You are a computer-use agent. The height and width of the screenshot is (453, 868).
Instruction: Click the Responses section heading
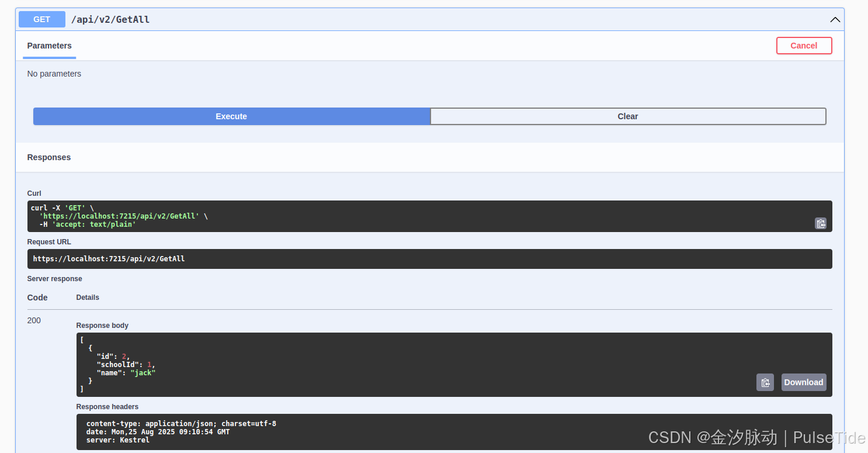(x=49, y=157)
